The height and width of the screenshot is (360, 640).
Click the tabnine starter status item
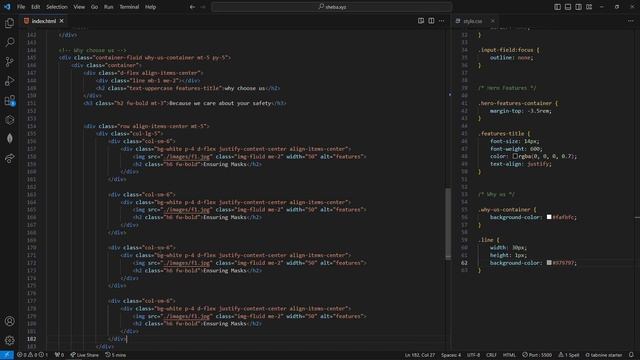[604, 355]
